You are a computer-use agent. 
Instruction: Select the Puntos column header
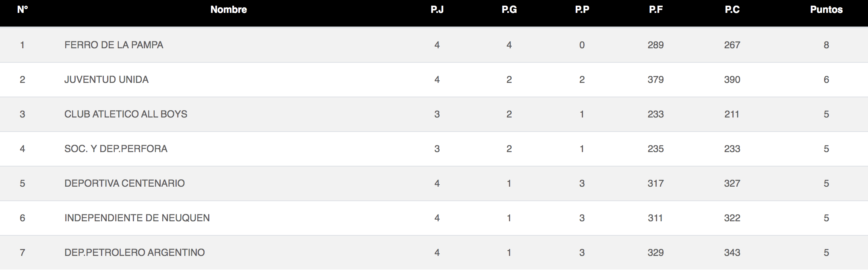pos(826,10)
